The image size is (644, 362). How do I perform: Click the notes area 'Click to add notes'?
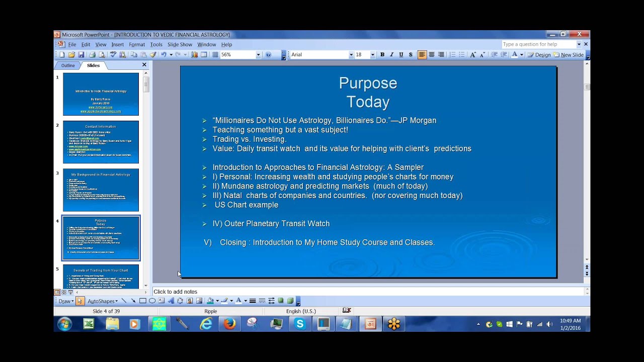tap(368, 292)
